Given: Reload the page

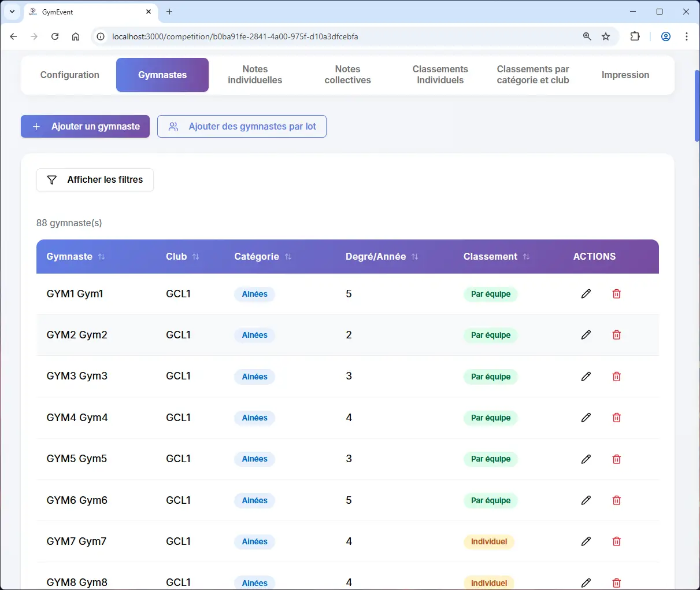Looking at the screenshot, I should click(55, 36).
